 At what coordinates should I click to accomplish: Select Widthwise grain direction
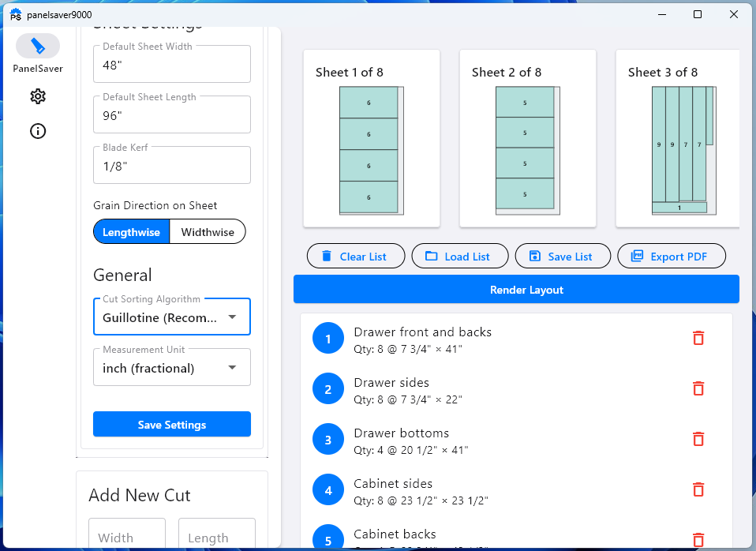point(208,232)
